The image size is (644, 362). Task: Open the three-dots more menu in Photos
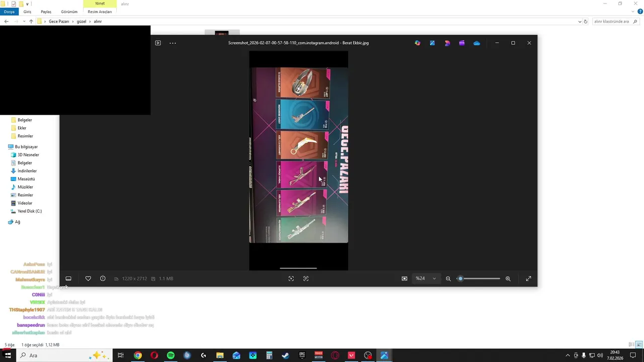(173, 43)
